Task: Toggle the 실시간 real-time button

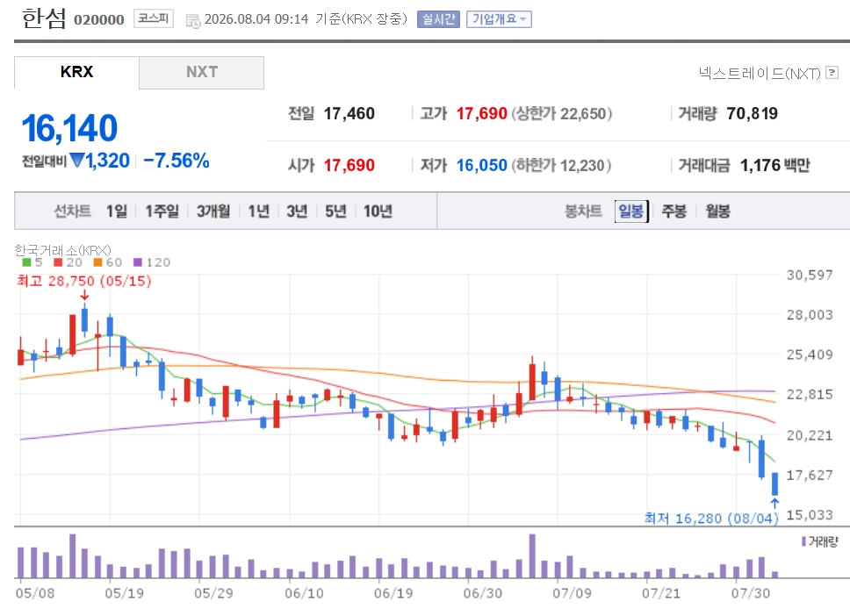Action: coord(438,19)
